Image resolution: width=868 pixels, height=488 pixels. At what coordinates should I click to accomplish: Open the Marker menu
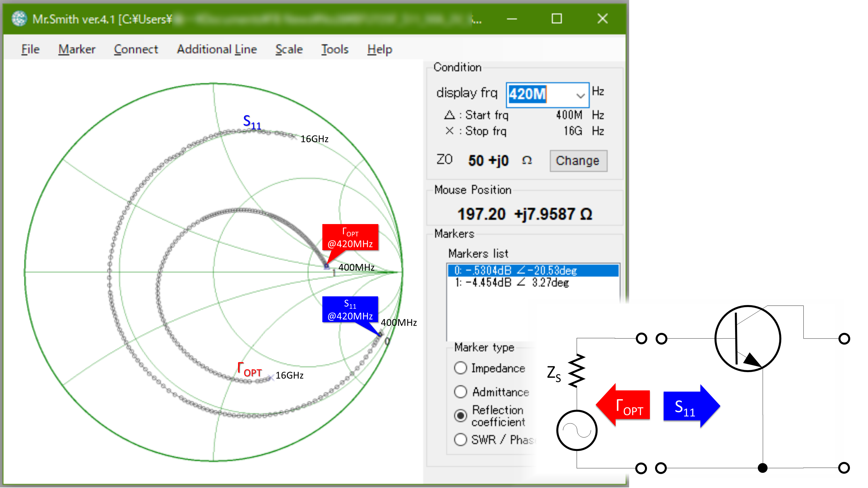[x=77, y=49]
